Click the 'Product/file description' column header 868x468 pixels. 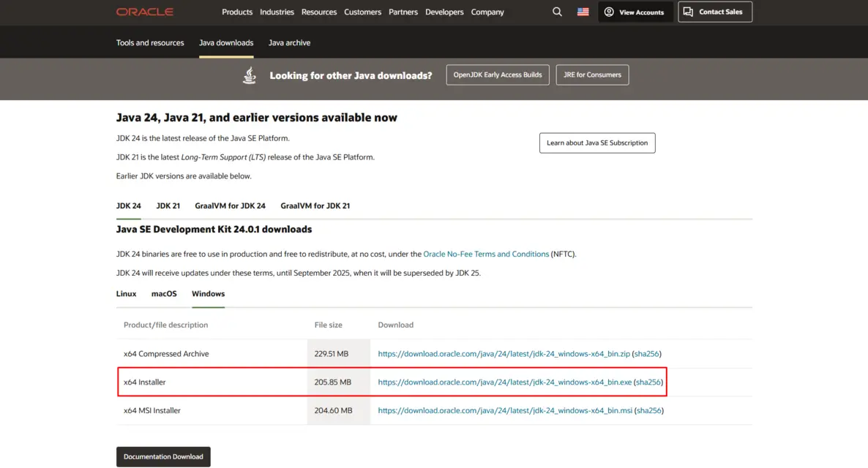165,325
